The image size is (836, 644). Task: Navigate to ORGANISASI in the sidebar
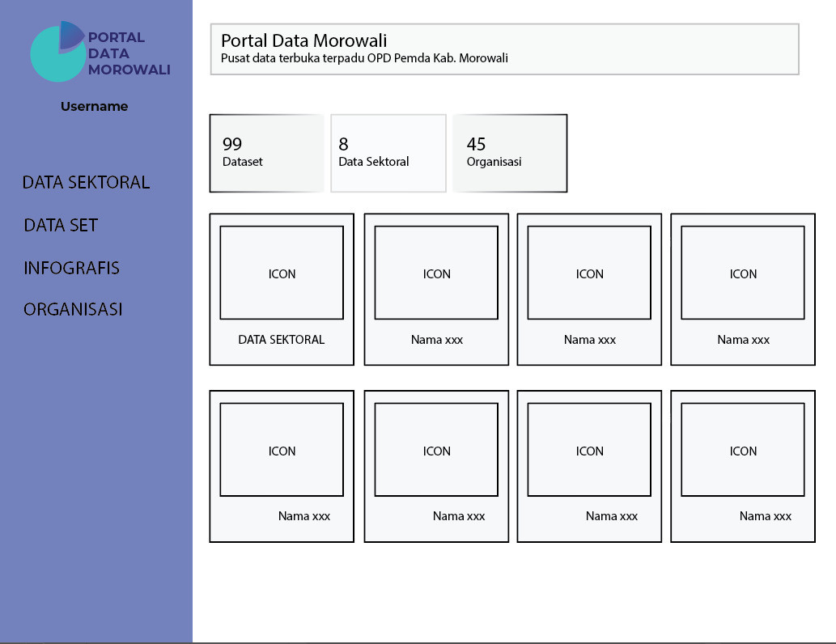73,310
